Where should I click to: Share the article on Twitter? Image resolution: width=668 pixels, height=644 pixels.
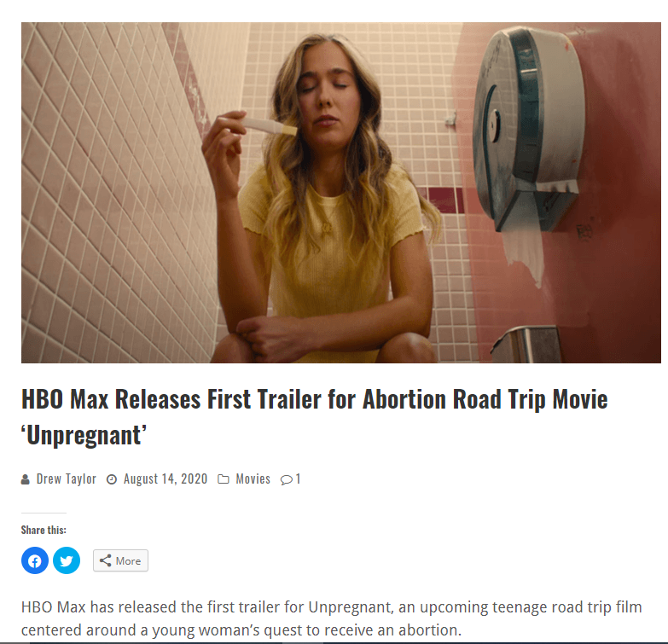click(67, 560)
